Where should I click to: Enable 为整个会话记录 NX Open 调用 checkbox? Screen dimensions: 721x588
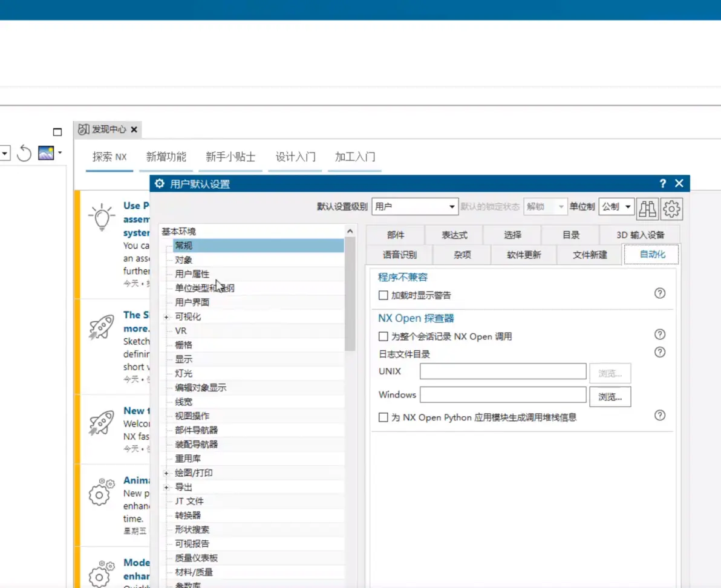pyautogui.click(x=383, y=336)
